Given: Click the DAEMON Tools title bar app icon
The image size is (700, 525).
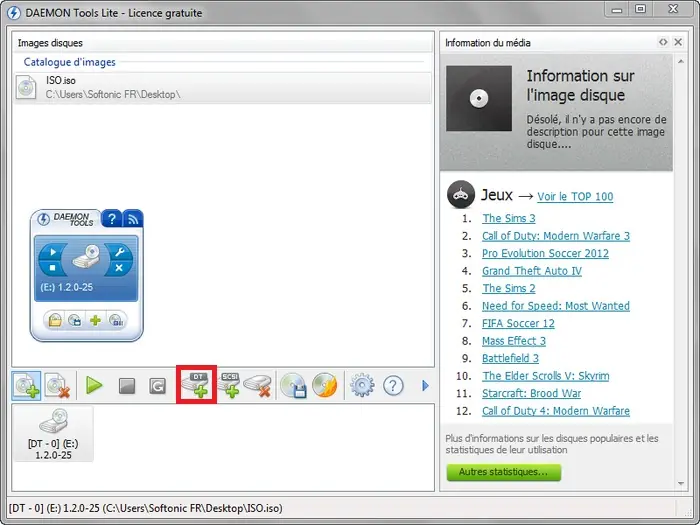Looking at the screenshot, I should click(14, 12).
